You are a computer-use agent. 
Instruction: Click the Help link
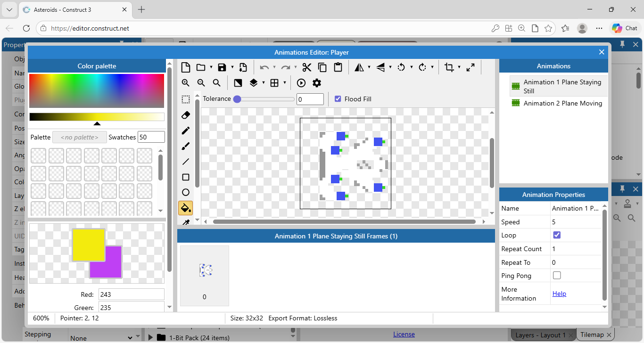(559, 294)
